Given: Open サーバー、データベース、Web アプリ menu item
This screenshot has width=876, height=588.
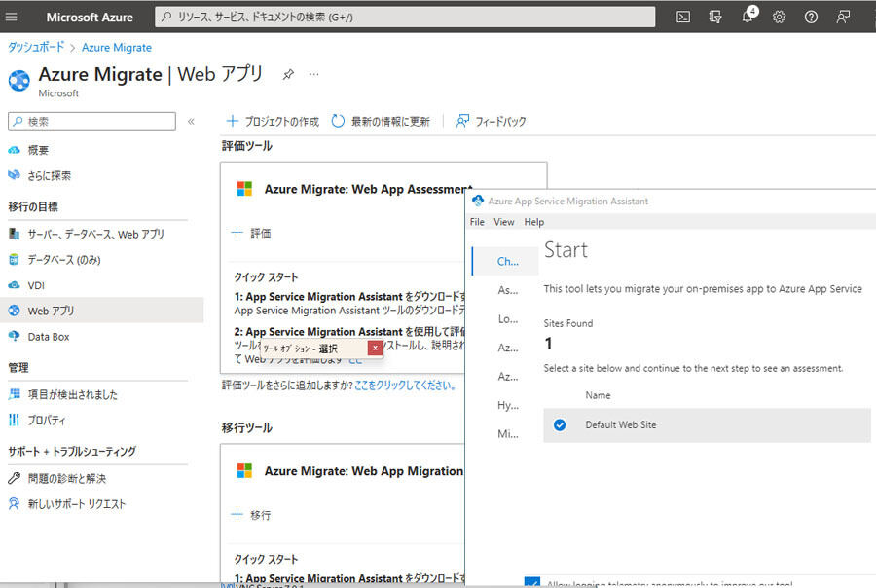Looking at the screenshot, I should pyautogui.click(x=96, y=235).
